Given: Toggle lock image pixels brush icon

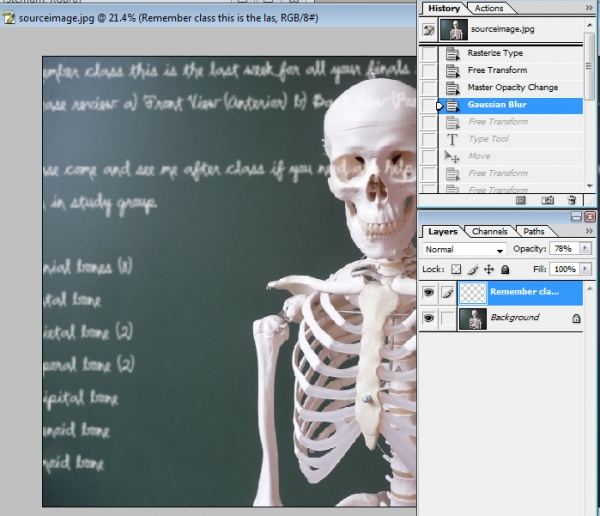Looking at the screenshot, I should pos(473,269).
